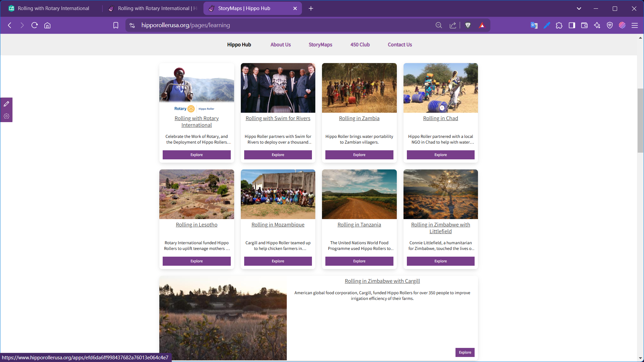Open the Rolling in Lesotho link
This screenshot has width=644, height=362.
point(197,225)
